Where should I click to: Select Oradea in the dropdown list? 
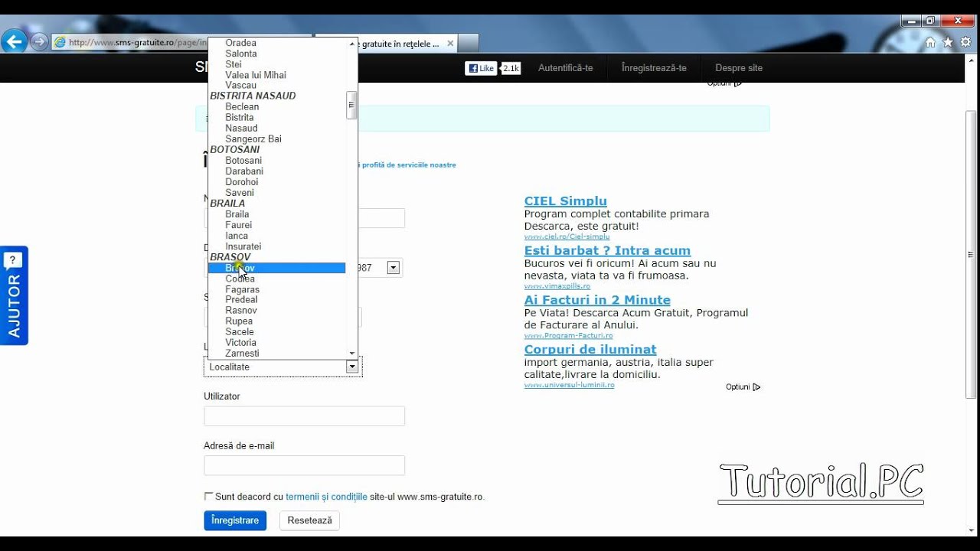[x=240, y=43]
